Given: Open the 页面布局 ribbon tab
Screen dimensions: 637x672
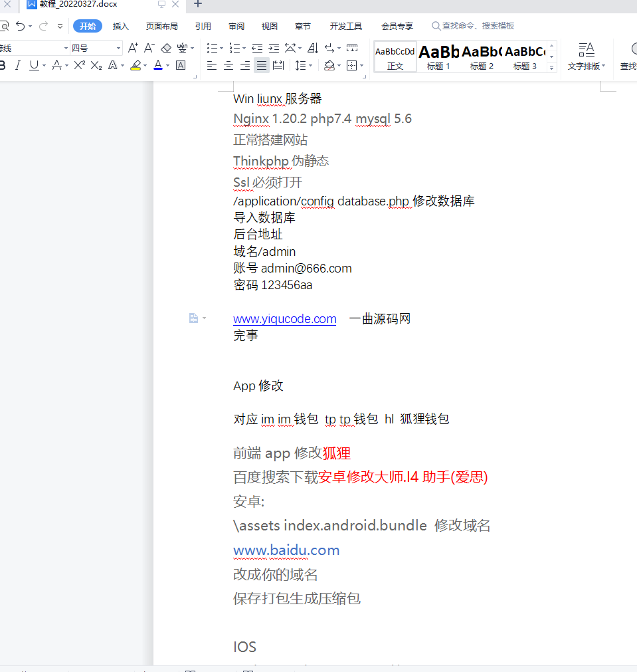Looking at the screenshot, I should point(161,26).
